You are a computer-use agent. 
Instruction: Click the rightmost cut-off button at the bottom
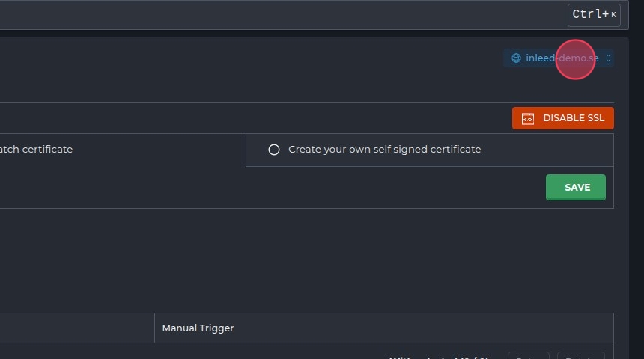580,356
